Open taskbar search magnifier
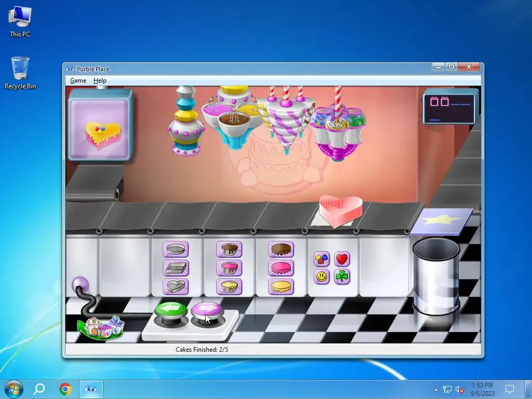The image size is (532, 399). click(39, 389)
